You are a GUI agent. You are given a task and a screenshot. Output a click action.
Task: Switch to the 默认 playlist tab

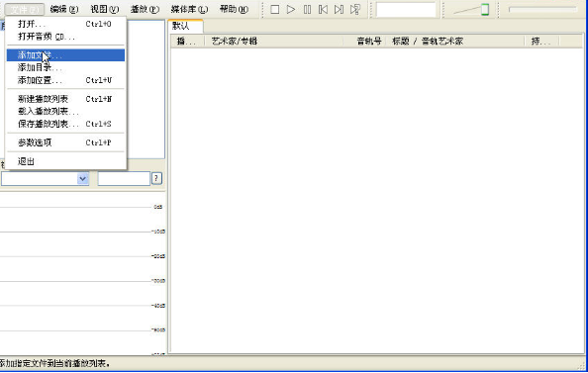(185, 26)
